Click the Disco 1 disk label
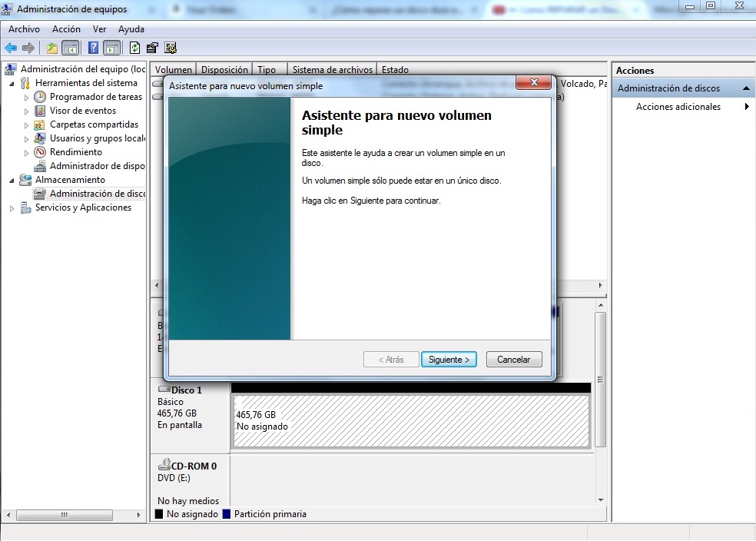 point(187,390)
